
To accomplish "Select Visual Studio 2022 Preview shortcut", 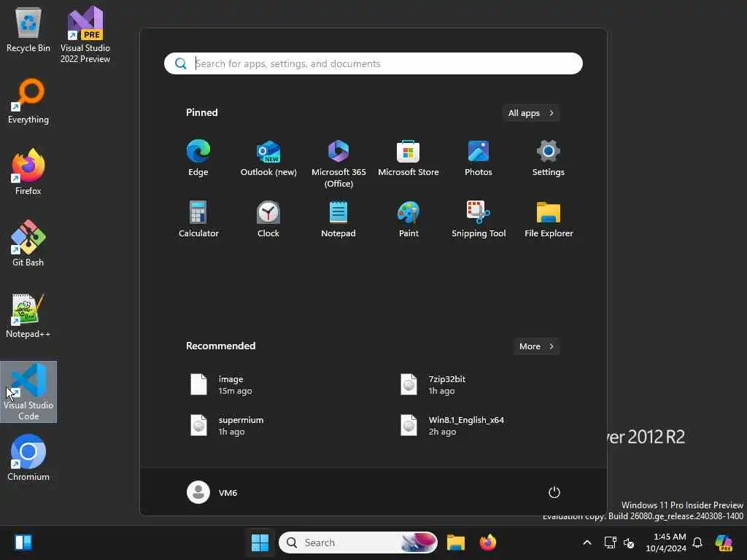I will [85, 35].
